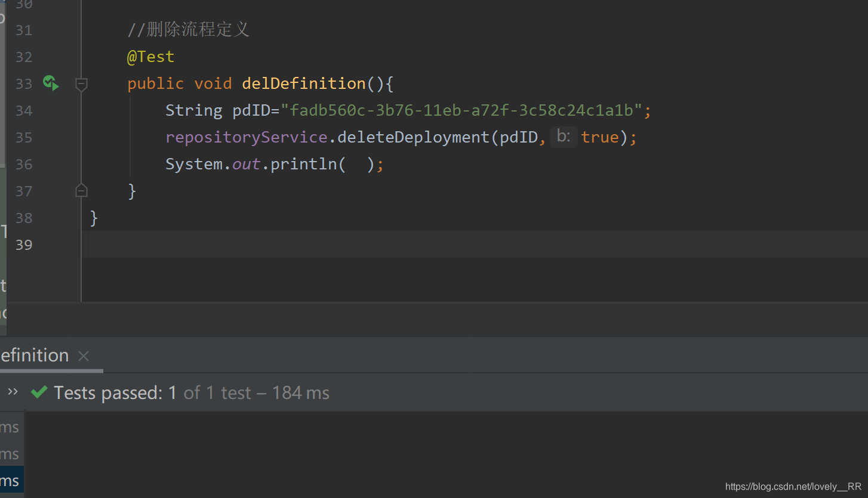This screenshot has width=868, height=498.
Task: Collapse delDefinition method fold marker at line 33
Action: [82, 84]
